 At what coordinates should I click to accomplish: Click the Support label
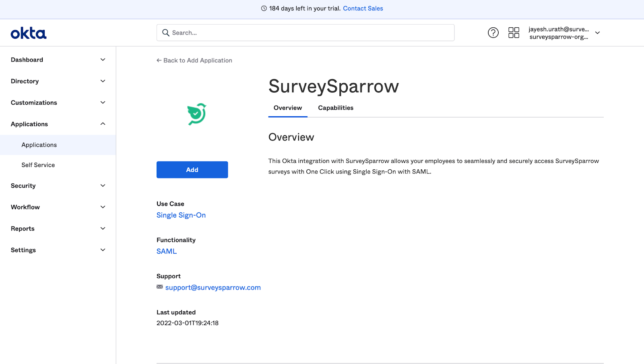click(169, 276)
